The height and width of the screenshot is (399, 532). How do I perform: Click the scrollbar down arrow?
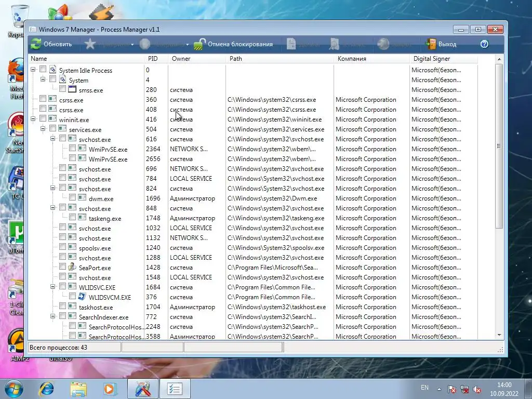tap(499, 335)
